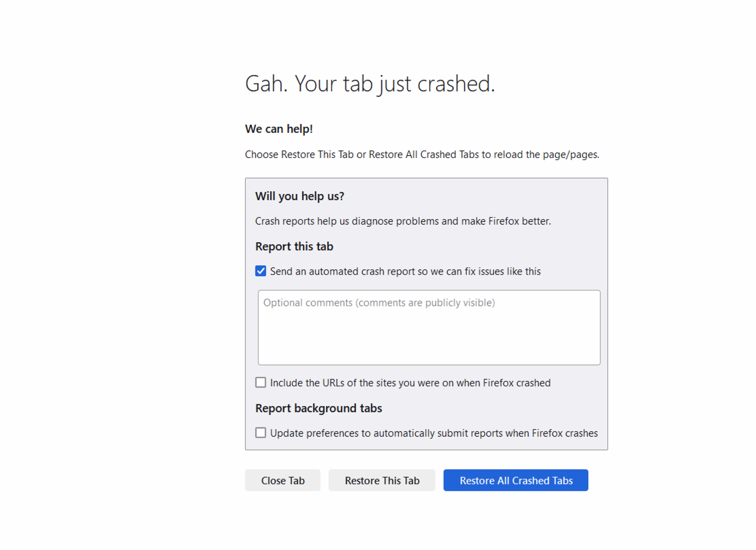Click the 'We can help!' heading

(279, 129)
